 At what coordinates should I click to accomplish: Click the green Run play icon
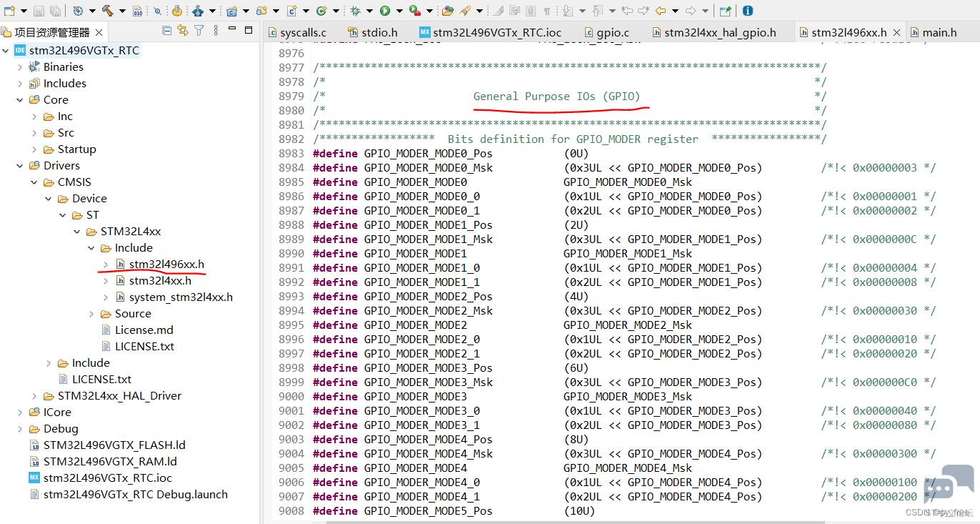(x=385, y=11)
